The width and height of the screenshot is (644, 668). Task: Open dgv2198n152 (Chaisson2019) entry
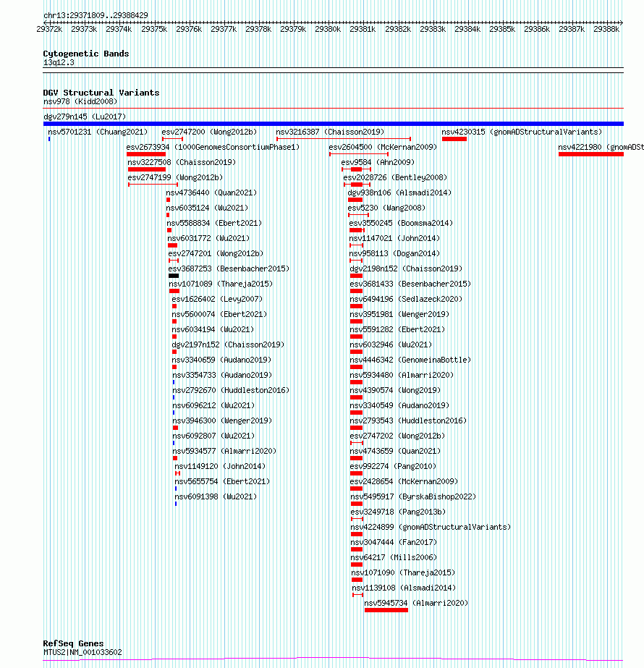click(x=406, y=269)
